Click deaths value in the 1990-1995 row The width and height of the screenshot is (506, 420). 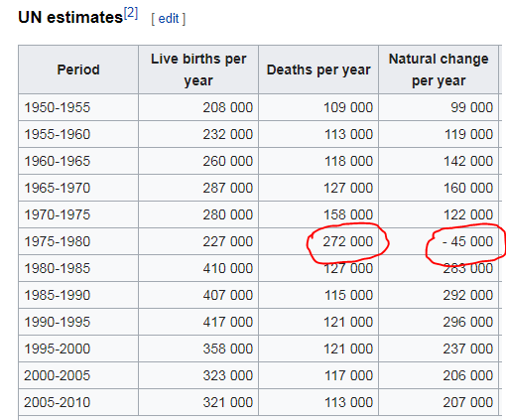tap(348, 322)
